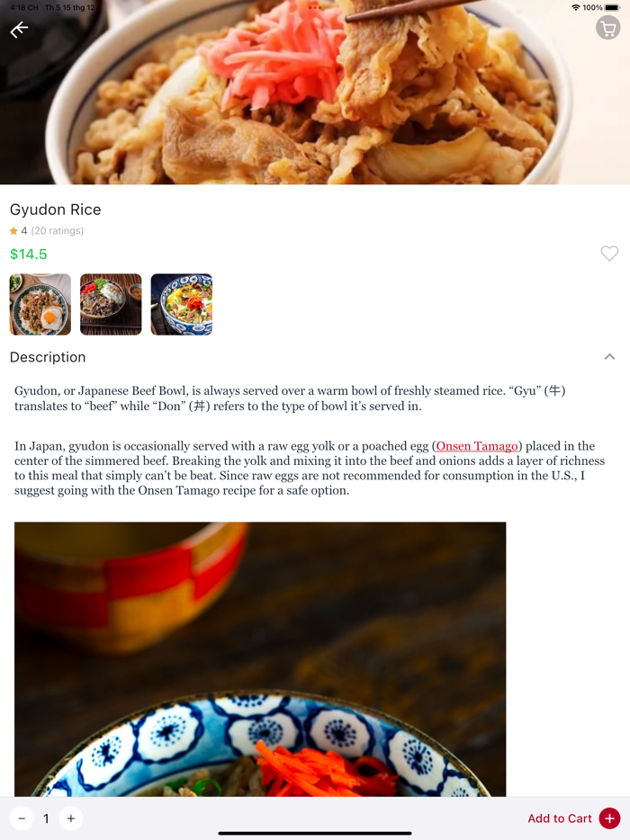
Task: Open the Onsen Tamago link
Action: tap(477, 446)
